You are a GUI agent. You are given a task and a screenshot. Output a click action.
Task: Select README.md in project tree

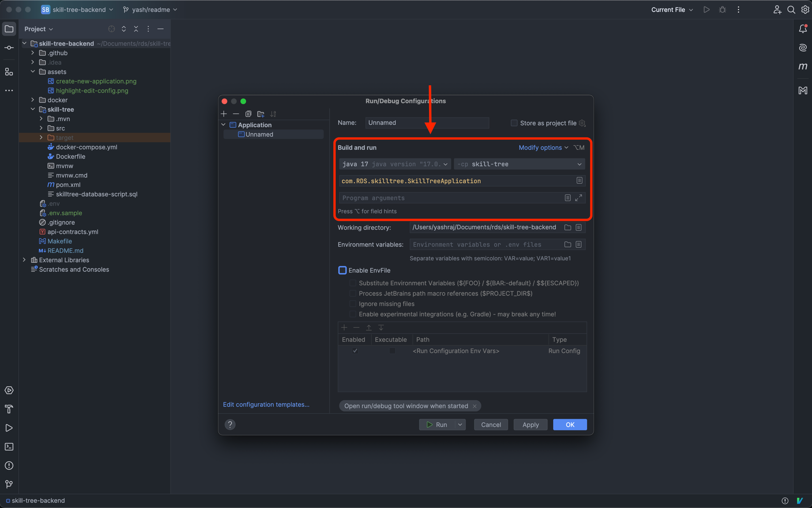[x=65, y=250]
